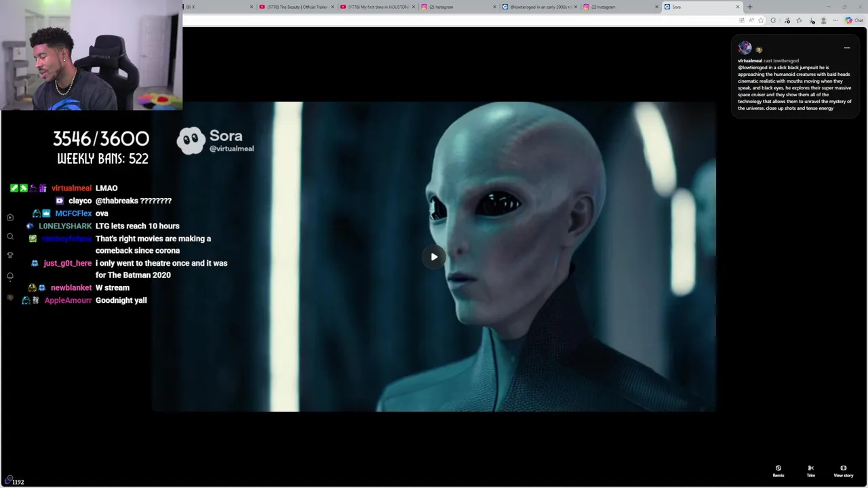Click chat username AppleAmourr
868x488 pixels.
[x=68, y=300]
